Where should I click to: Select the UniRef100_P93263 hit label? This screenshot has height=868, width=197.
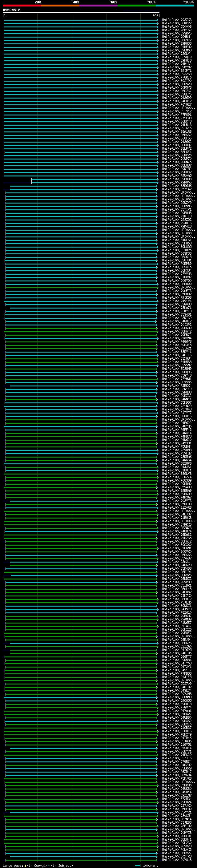(176, 74)
